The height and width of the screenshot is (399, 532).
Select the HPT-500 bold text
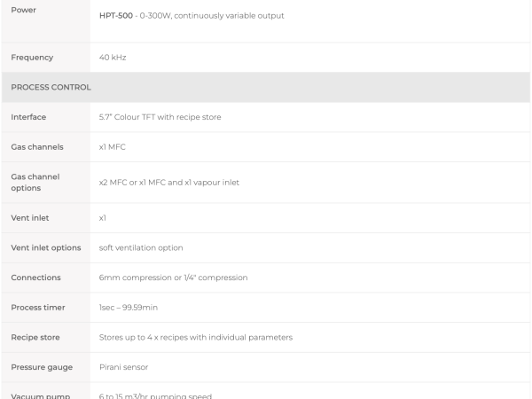(x=115, y=16)
